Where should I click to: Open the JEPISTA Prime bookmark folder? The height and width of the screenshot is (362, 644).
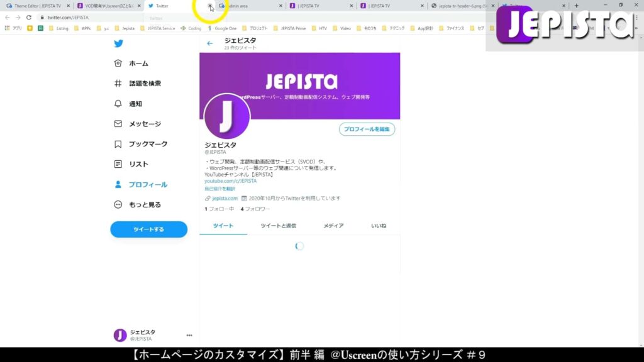click(x=289, y=28)
